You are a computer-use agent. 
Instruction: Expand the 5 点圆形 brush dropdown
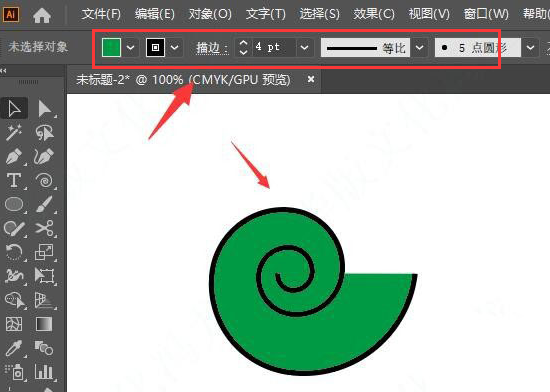click(x=530, y=47)
